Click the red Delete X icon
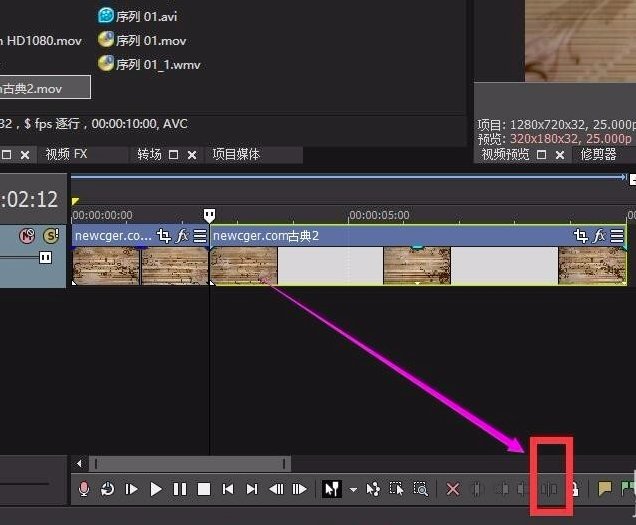 [453, 489]
